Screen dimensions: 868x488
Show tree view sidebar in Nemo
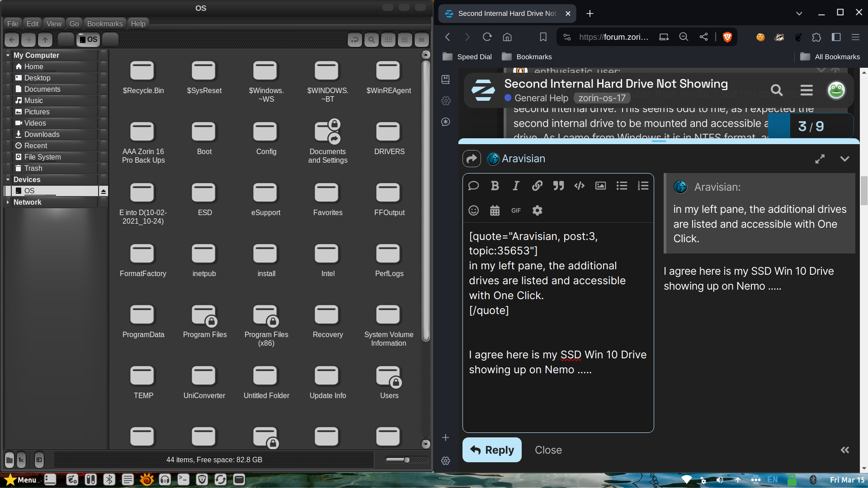pos(21,460)
